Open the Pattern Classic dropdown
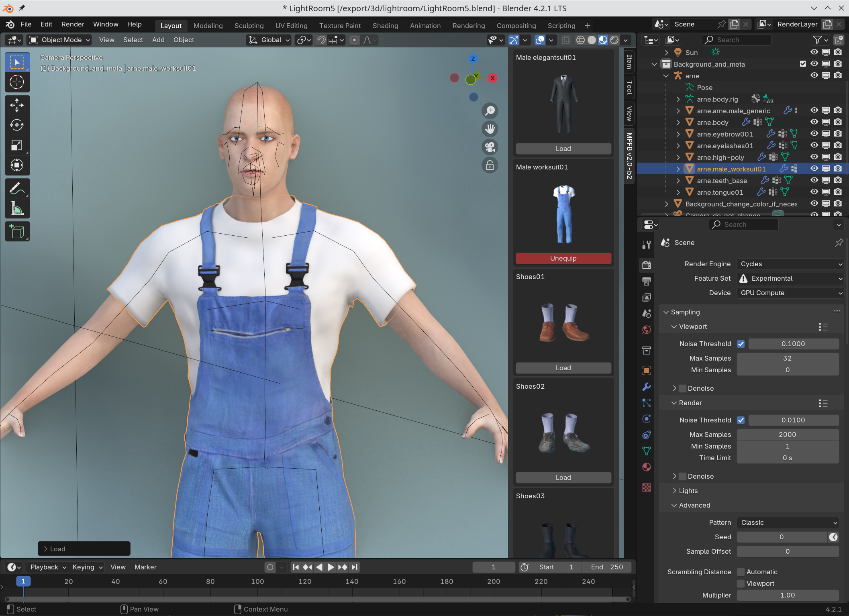 pos(788,522)
